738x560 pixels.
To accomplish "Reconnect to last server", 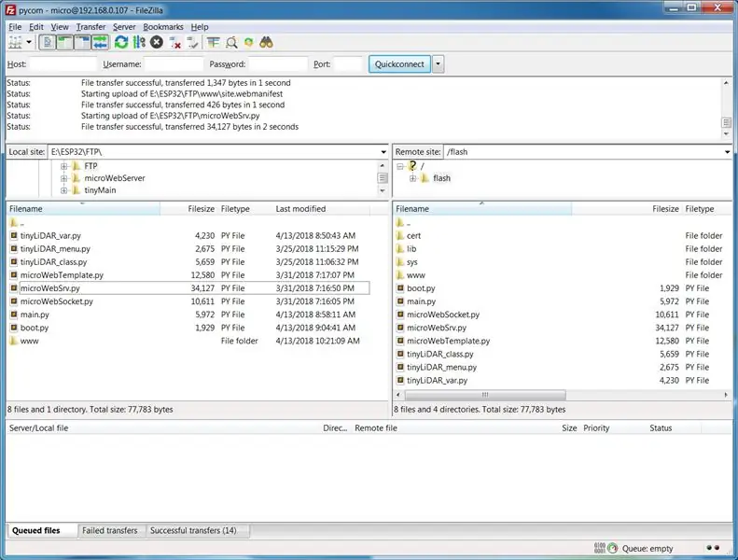I will pos(192,43).
